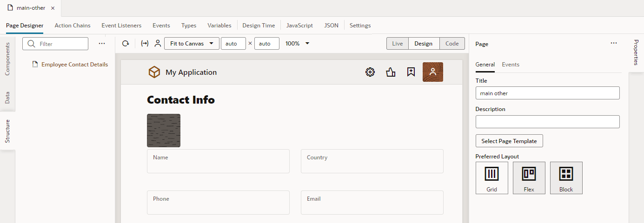
Task: Click the Select Page Template button
Action: [509, 141]
